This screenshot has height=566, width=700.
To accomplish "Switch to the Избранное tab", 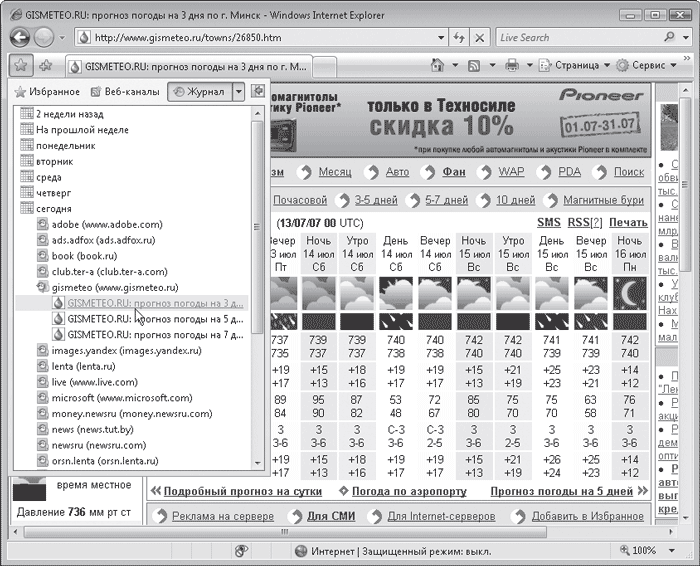I will click(50, 91).
